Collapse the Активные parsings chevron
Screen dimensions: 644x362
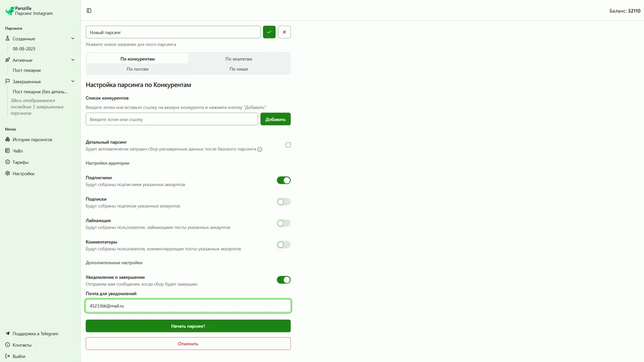[73, 60]
